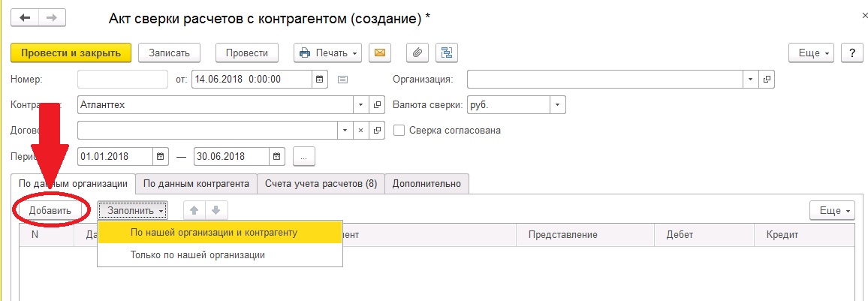Expand the Организация dropdown list
The width and height of the screenshot is (868, 301).
coord(752,79)
